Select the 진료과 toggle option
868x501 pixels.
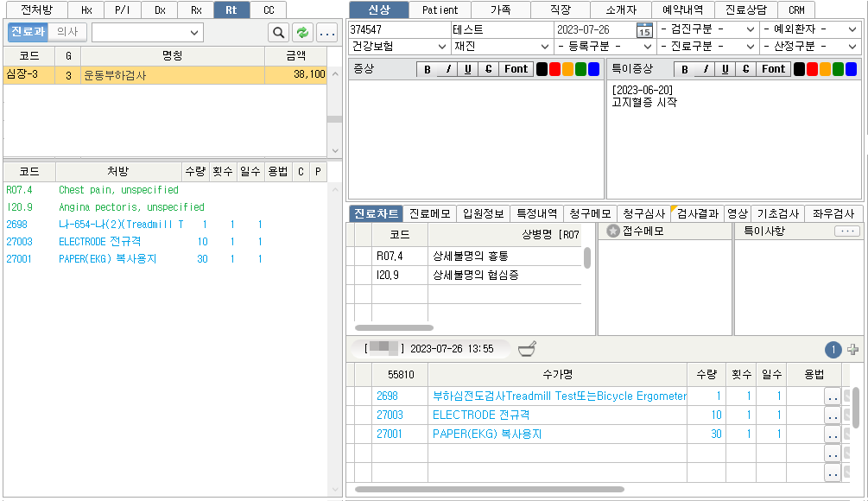pyautogui.click(x=28, y=32)
